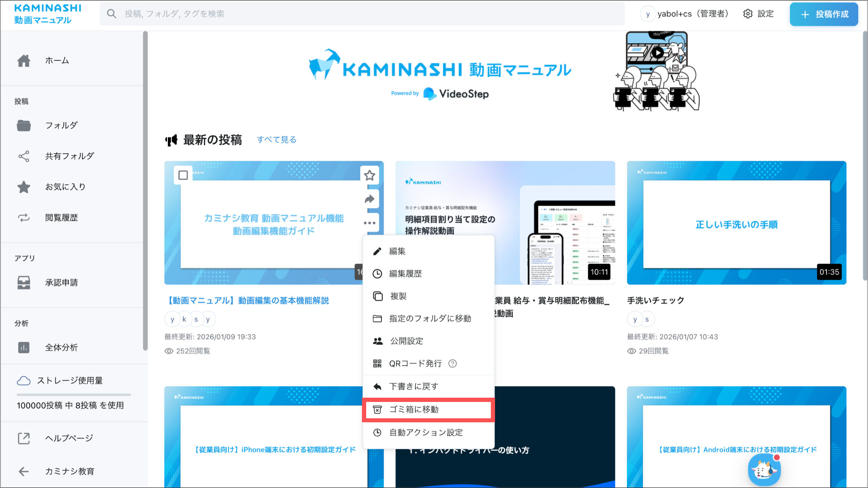
Task: Open 閲覧履歴 viewing history
Action: tap(61, 218)
